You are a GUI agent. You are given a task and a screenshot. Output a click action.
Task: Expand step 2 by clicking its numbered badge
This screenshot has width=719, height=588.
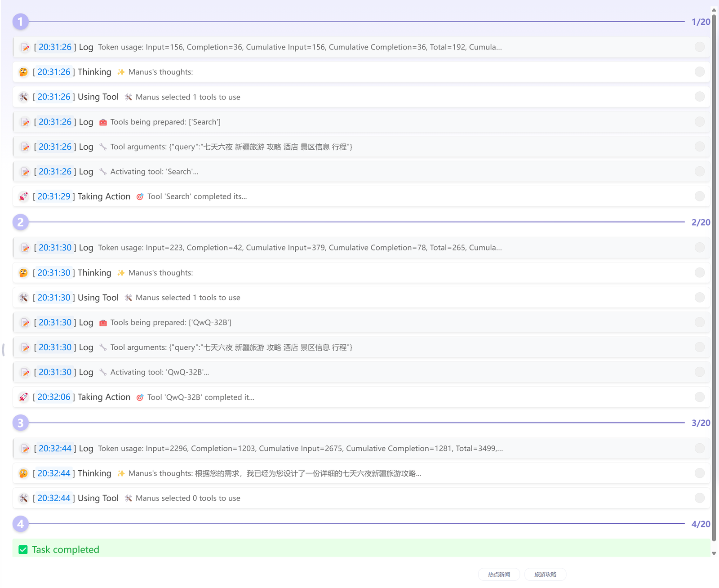[x=20, y=222]
